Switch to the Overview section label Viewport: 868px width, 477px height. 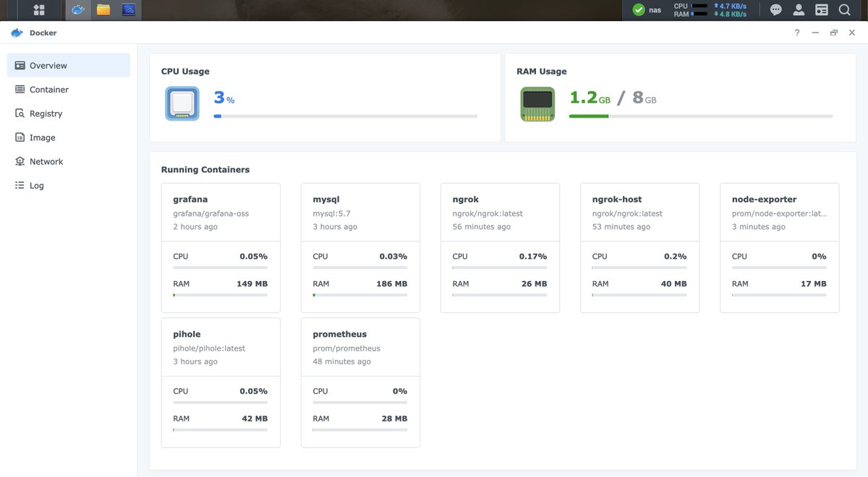(48, 66)
